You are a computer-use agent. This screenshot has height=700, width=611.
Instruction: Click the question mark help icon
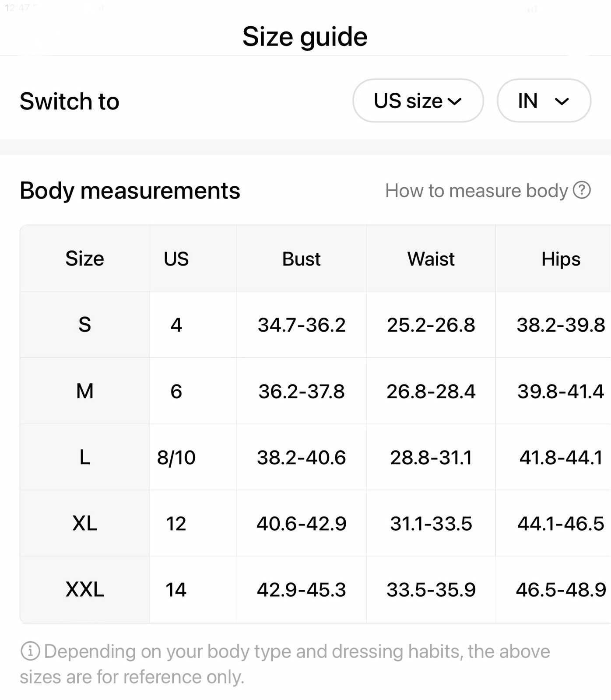pos(582,190)
